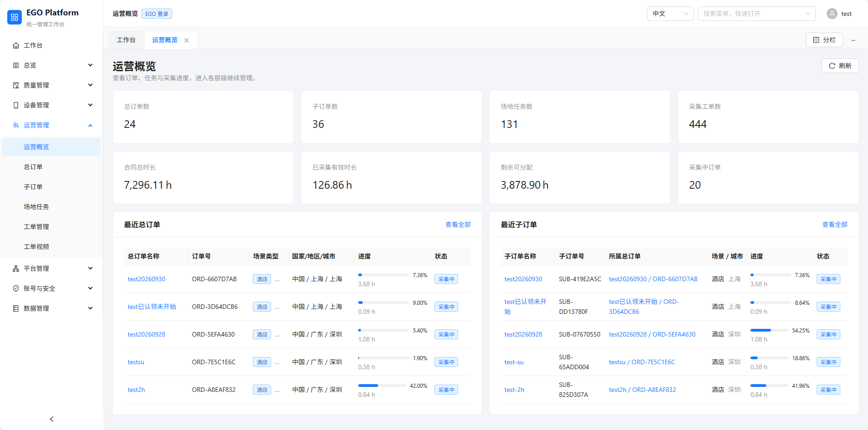Open 工单视频 in the sidebar
Viewport: 868px width, 430px height.
(x=51, y=247)
